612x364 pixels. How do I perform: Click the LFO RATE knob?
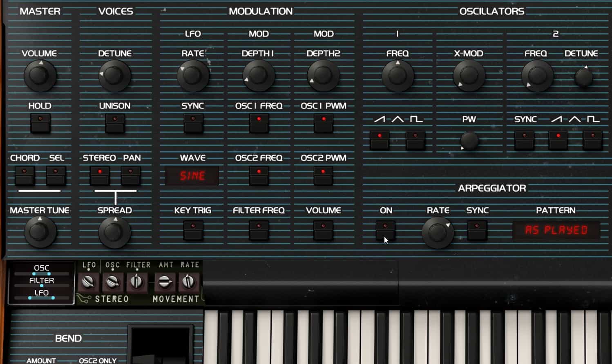[x=193, y=76]
